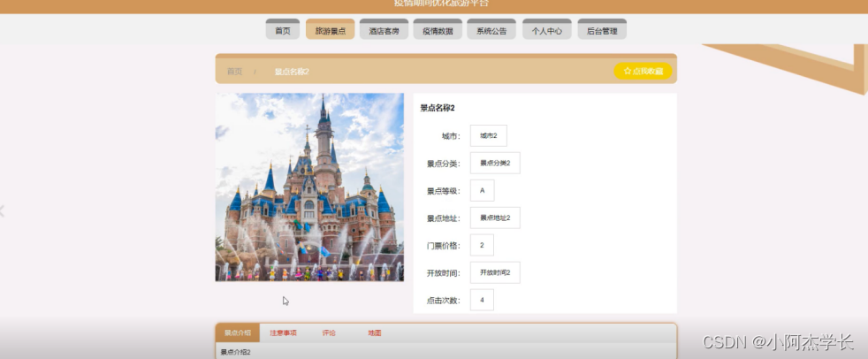Switch to the 系统公告 tab
868x359 pixels.
[x=491, y=30]
